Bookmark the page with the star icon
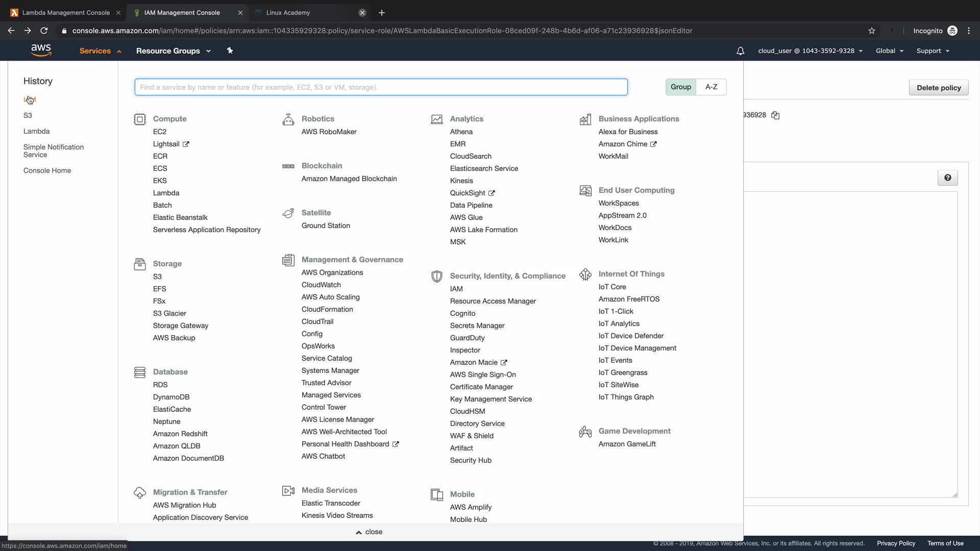Screen dimensions: 980x551 (872, 31)
